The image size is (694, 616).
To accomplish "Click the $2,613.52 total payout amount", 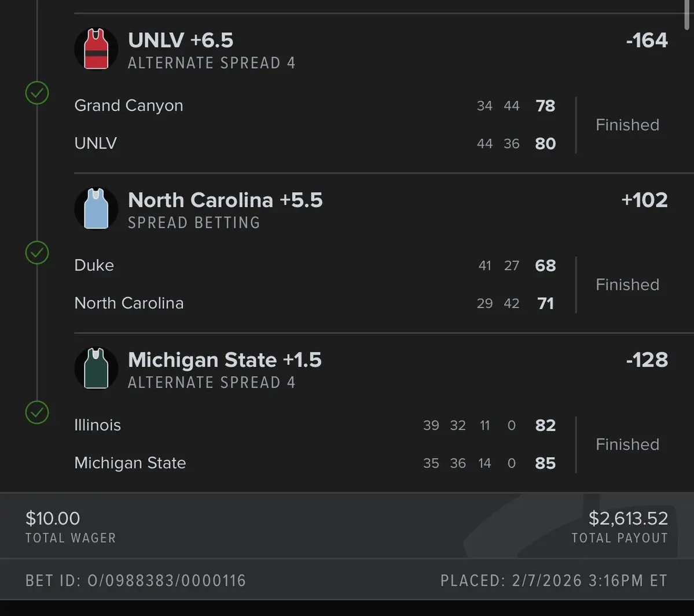I will click(628, 518).
